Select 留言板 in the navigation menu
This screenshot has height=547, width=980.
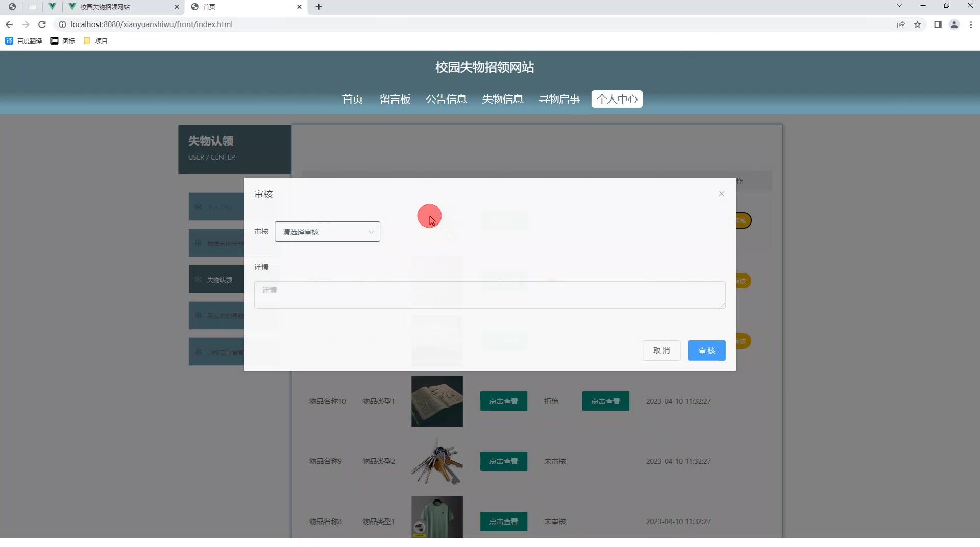coord(396,99)
